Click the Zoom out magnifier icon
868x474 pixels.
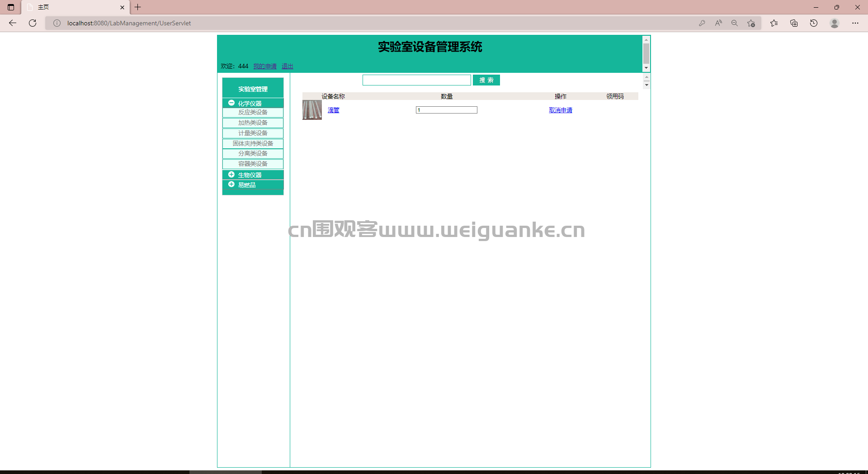[735, 23]
